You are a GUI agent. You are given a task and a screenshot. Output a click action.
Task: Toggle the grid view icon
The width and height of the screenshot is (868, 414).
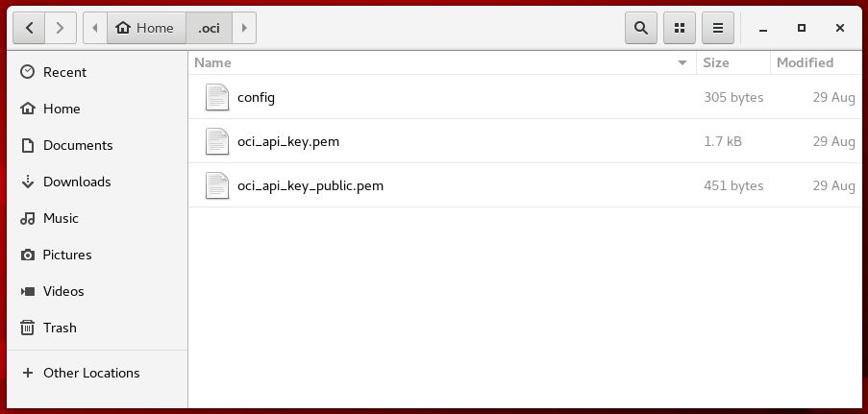(680, 28)
